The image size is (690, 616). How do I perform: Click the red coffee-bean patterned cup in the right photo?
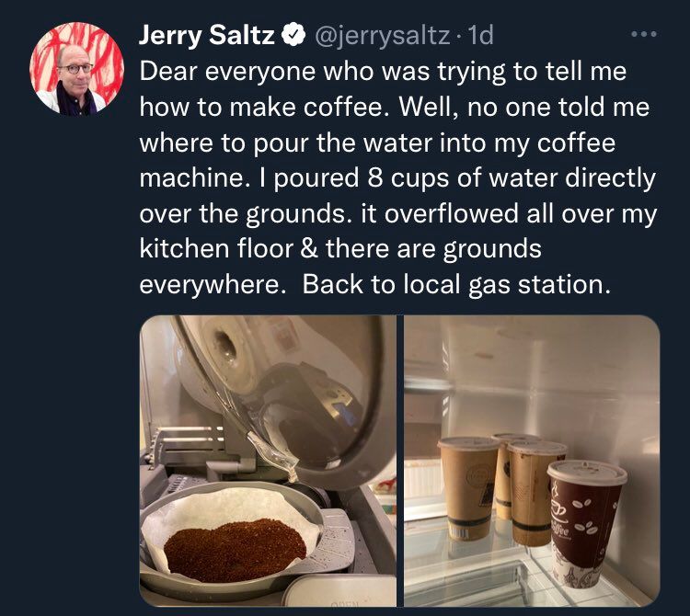coord(583,523)
